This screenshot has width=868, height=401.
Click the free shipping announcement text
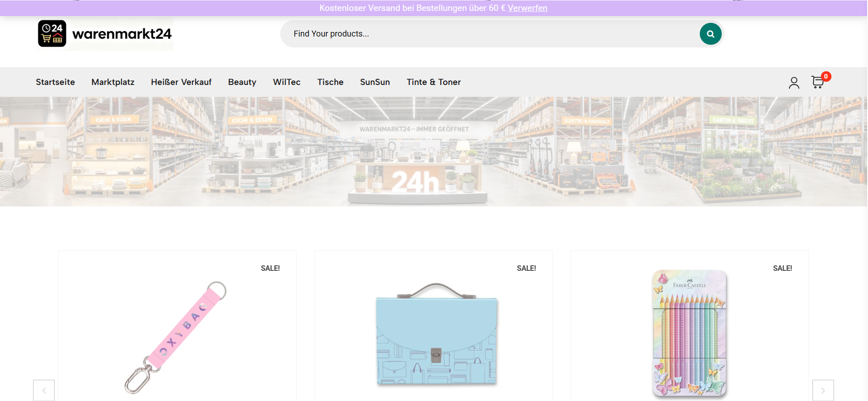tap(412, 8)
